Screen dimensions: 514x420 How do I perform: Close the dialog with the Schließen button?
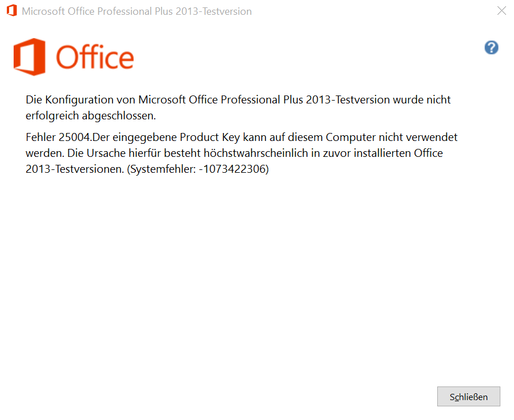[469, 396]
